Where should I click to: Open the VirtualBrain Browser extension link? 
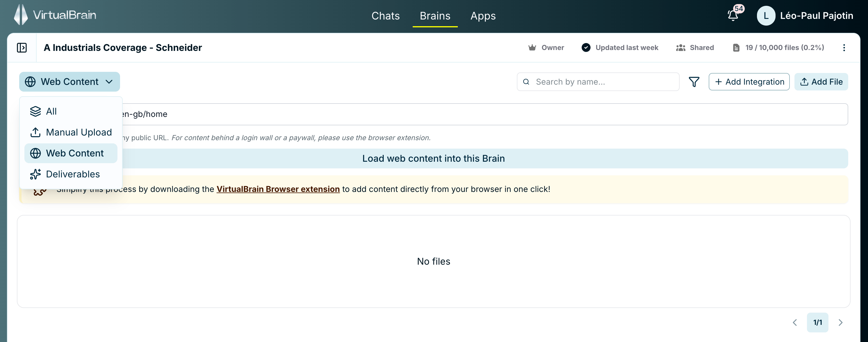coord(278,189)
